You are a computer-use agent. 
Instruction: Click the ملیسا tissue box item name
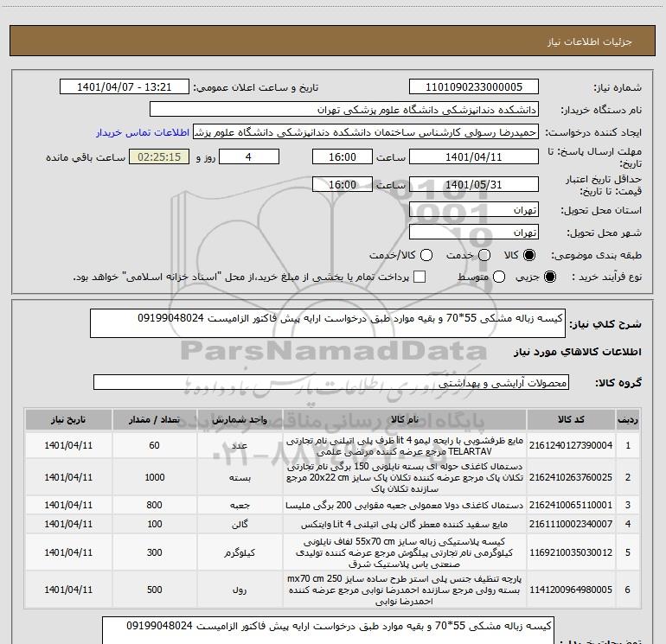click(x=405, y=505)
